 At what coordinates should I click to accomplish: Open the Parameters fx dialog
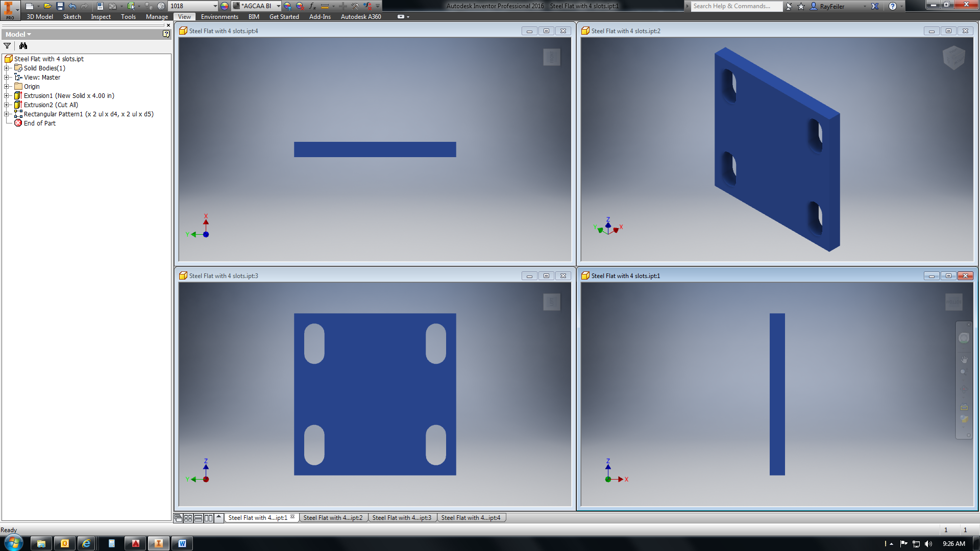pos(312,6)
